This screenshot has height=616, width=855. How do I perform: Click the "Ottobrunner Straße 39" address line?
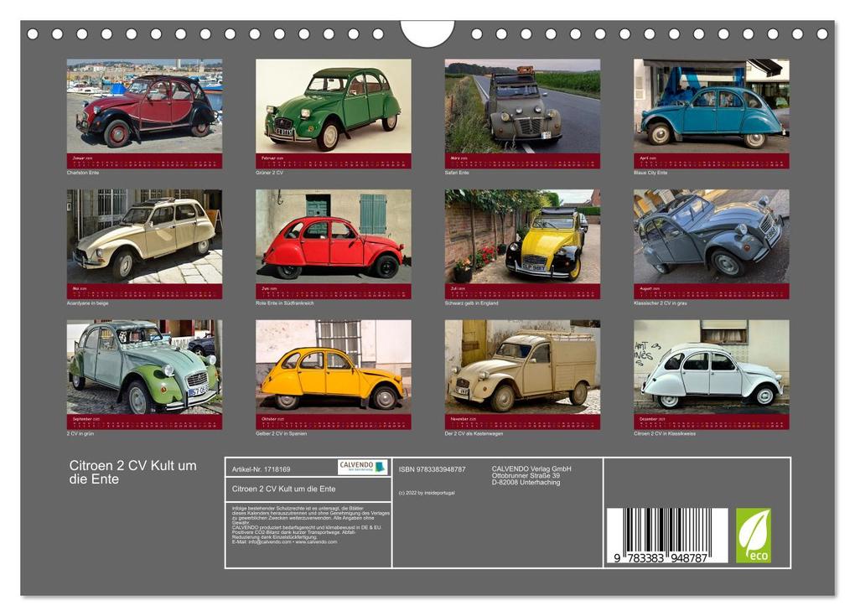pyautogui.click(x=526, y=475)
